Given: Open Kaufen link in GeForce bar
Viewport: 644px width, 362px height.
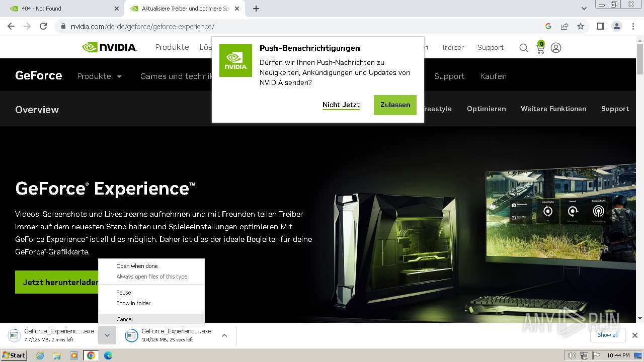Looking at the screenshot, I should coord(493,76).
